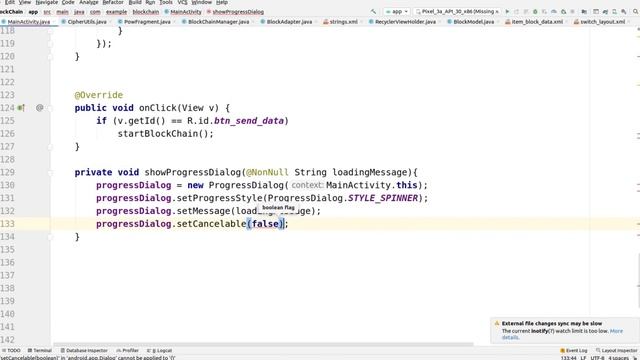
Task: Open the app run configuration dropdown
Action: pos(397,12)
